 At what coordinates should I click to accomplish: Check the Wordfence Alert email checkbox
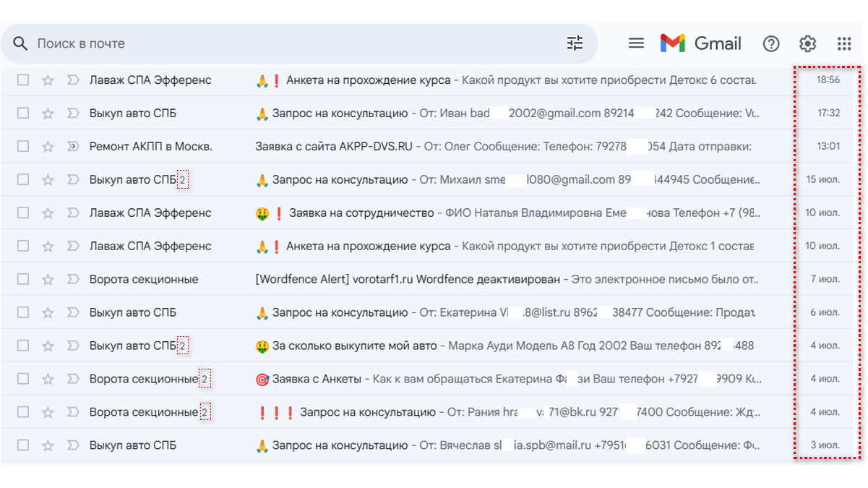(23, 280)
